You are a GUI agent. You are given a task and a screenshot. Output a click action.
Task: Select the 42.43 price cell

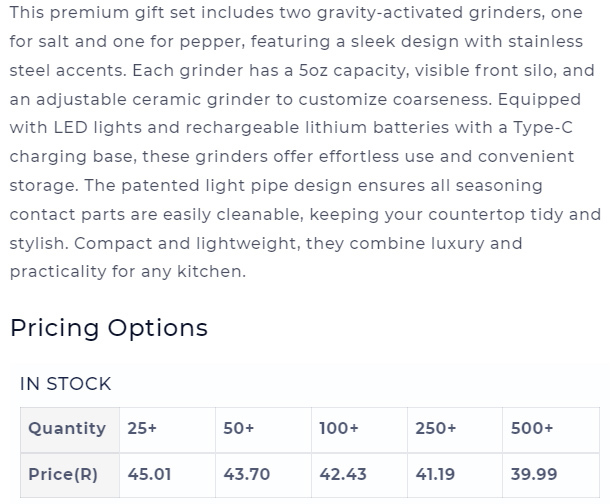coord(360,475)
